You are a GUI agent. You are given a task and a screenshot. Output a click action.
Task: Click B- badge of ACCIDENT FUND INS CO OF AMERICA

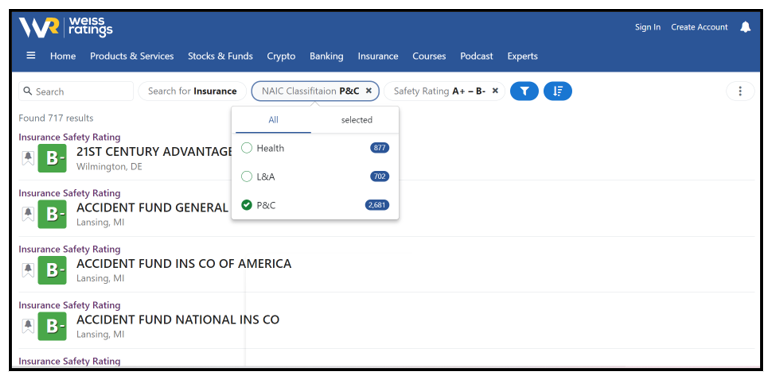click(x=52, y=270)
